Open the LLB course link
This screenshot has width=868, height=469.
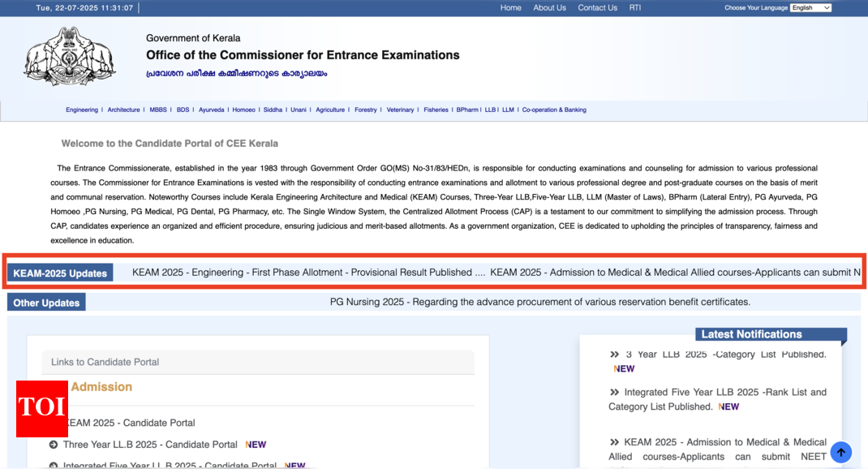coord(490,110)
